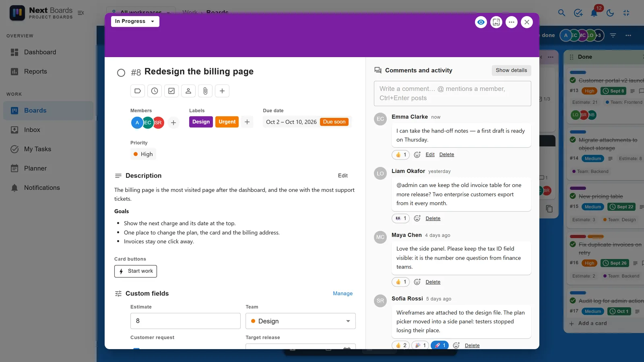Image resolution: width=644 pixels, height=362 pixels.
Task: Edit the Description section
Action: [x=343, y=176]
